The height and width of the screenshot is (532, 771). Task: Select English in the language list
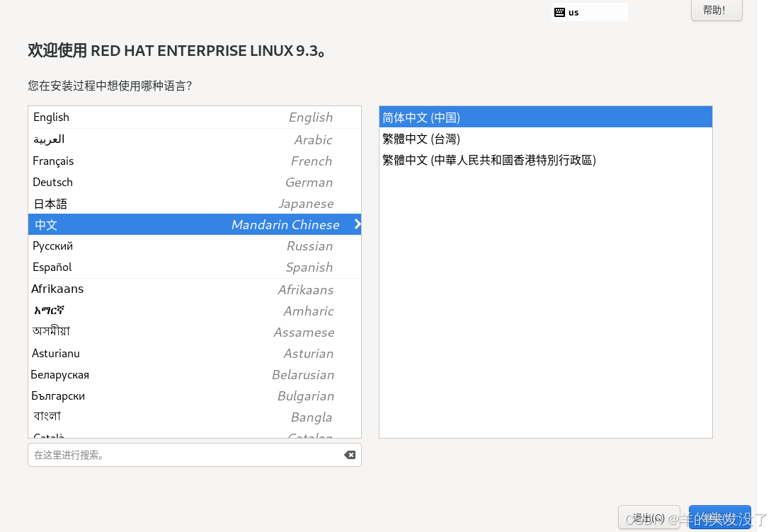[195, 117]
